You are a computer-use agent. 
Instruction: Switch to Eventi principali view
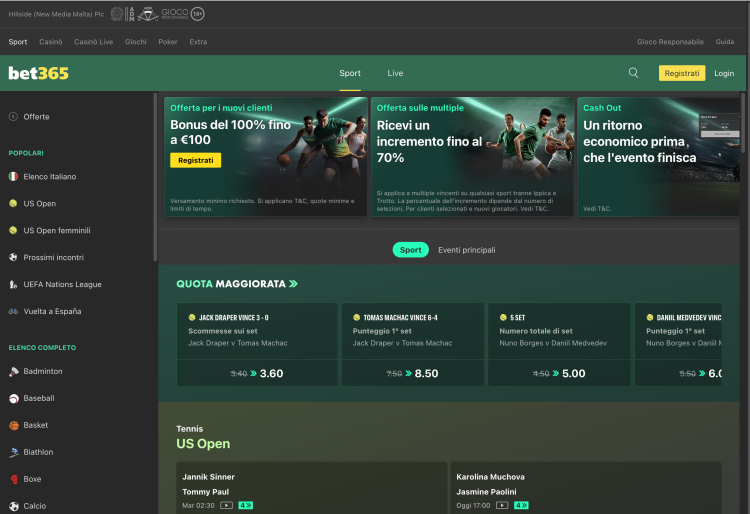pos(466,250)
